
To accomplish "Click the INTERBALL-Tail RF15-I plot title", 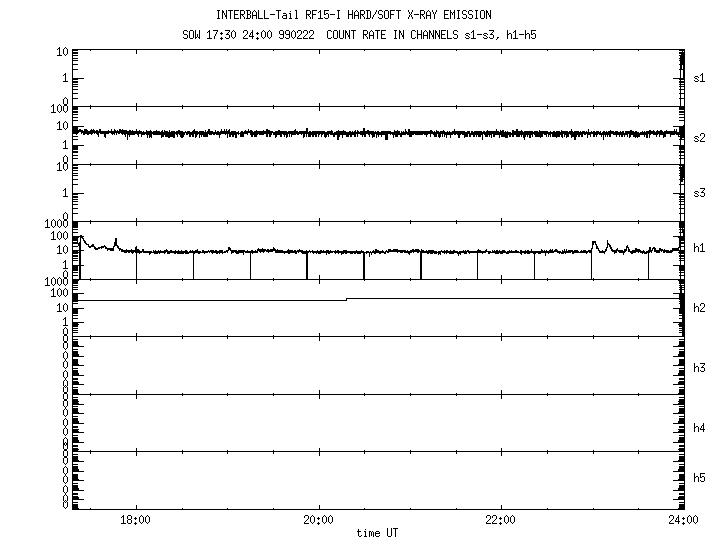I will click(x=354, y=15).
